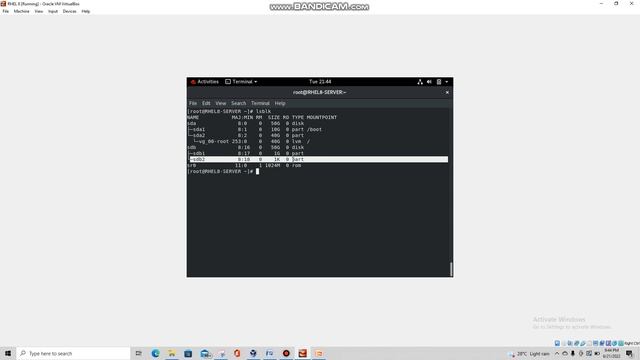The width and height of the screenshot is (640, 360).
Task: Click the sdb1 partition line
Action: point(246,153)
